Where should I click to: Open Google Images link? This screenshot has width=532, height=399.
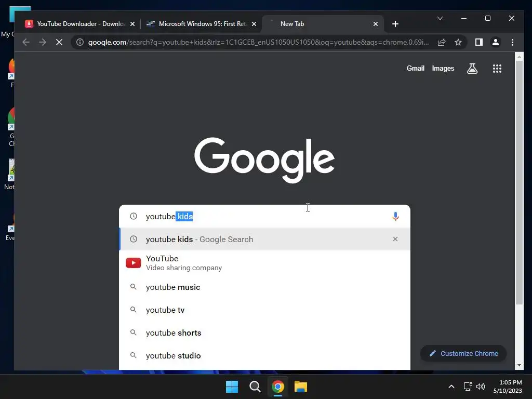443,68
